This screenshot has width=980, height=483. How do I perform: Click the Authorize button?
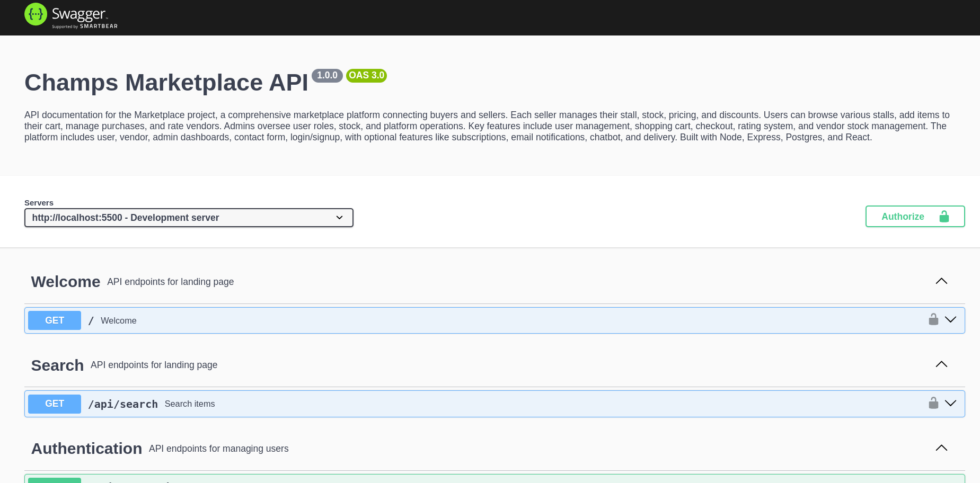(x=915, y=217)
